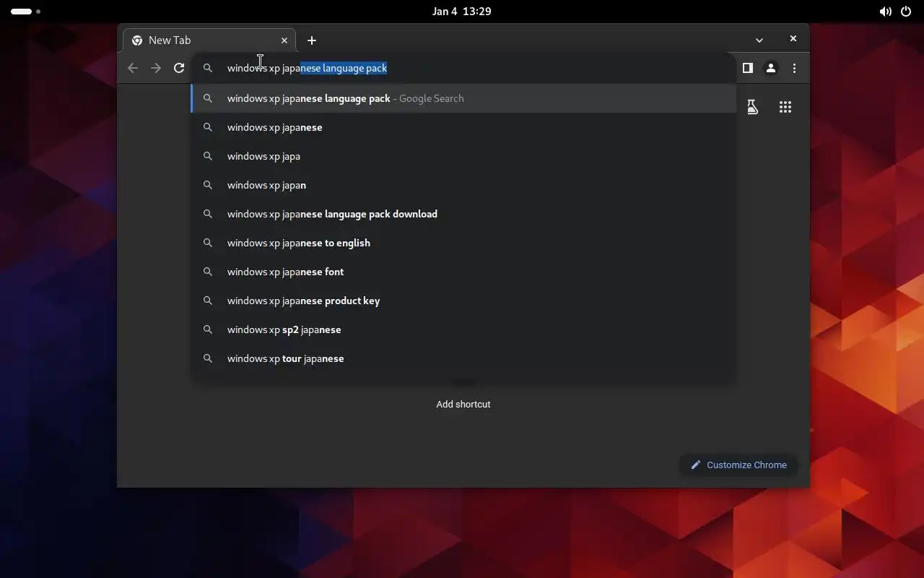
Task: Toggle the side panel icon
Action: pyautogui.click(x=748, y=68)
